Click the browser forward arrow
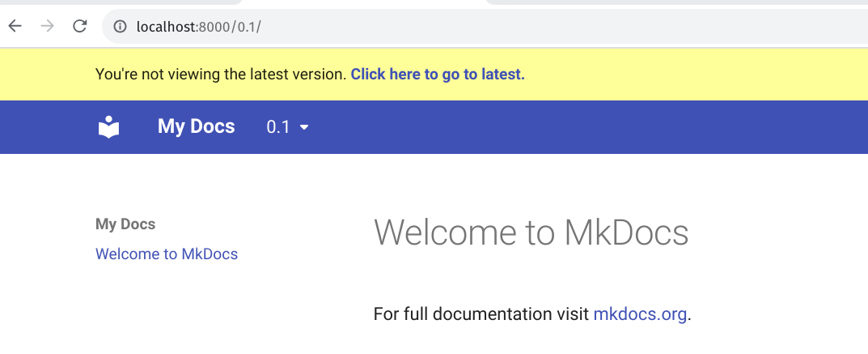 point(48,26)
